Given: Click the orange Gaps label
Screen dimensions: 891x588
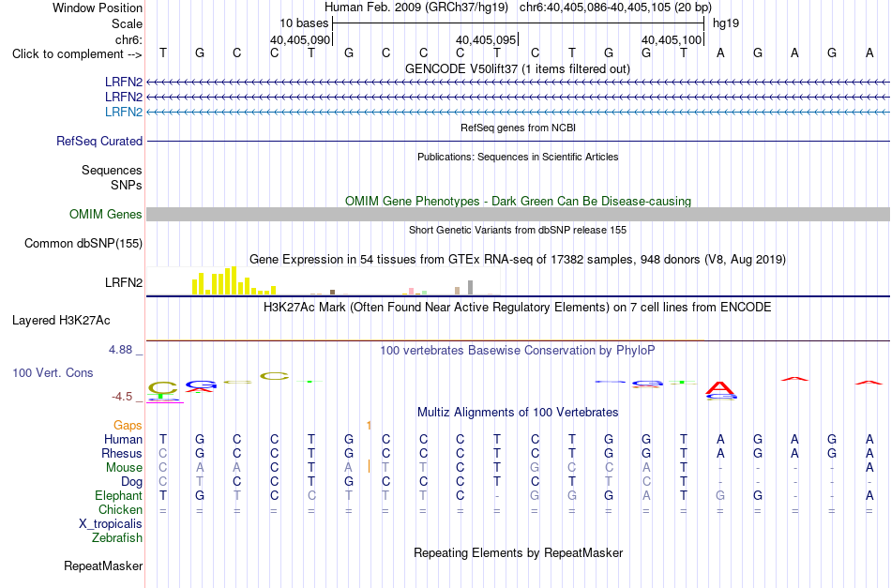Looking at the screenshot, I should [x=128, y=426].
